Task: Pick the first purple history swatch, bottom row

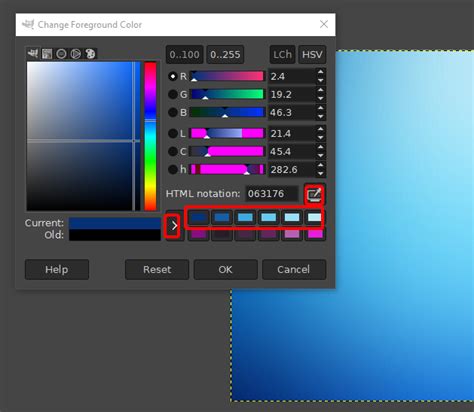Action: (199, 234)
